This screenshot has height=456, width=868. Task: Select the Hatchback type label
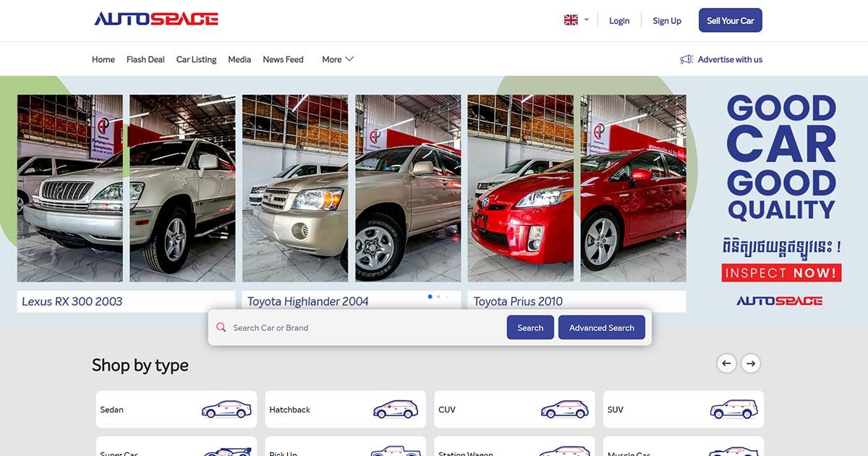[x=289, y=410]
